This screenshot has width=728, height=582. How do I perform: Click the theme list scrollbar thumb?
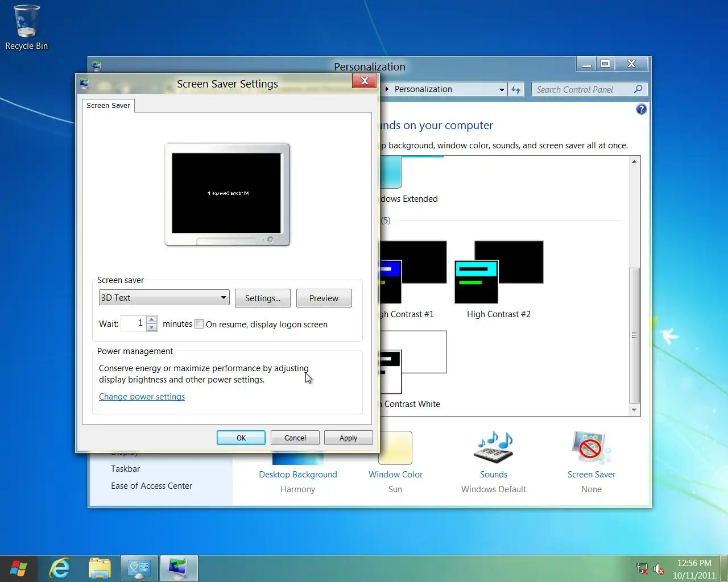coord(634,335)
